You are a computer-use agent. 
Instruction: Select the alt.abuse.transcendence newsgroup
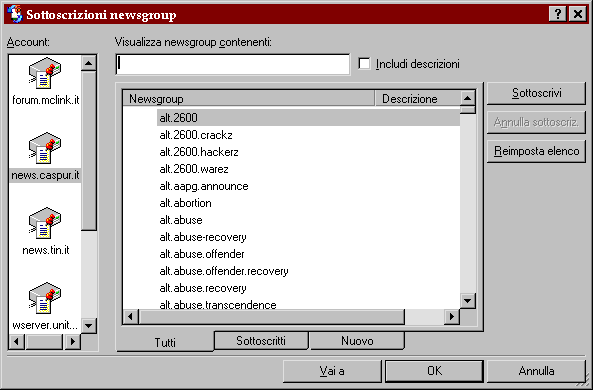[218, 304]
